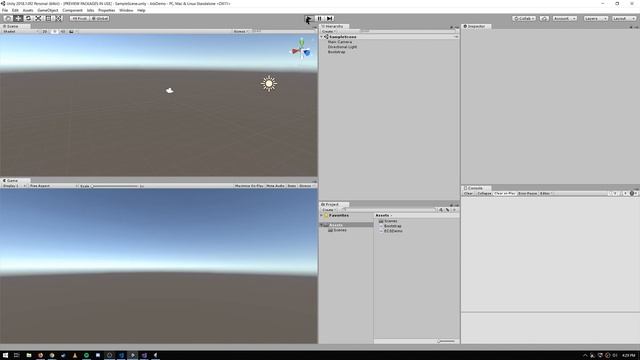Viewport: 640px width, 360px height.
Task: Select Main Camera in Hierarchy
Action: 340,42
